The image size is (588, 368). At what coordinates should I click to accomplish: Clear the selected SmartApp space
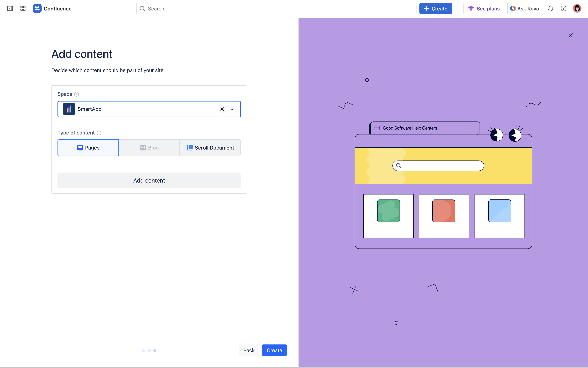click(222, 109)
